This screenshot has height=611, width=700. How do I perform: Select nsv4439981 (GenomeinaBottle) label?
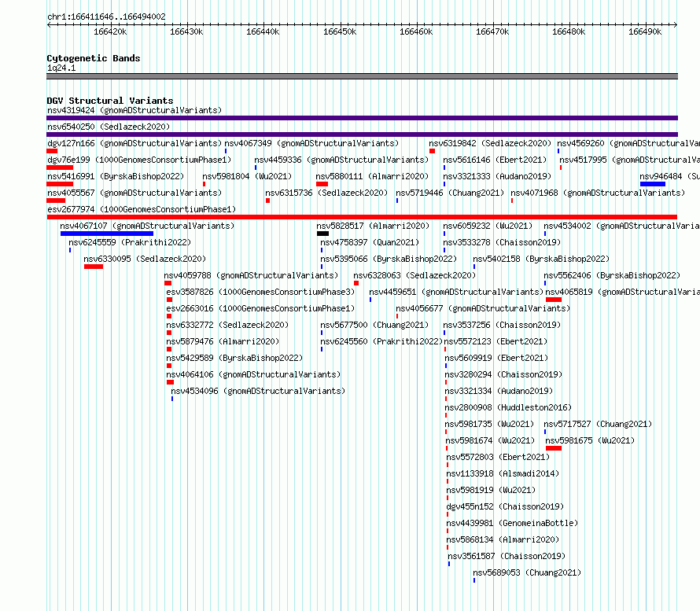[513, 523]
